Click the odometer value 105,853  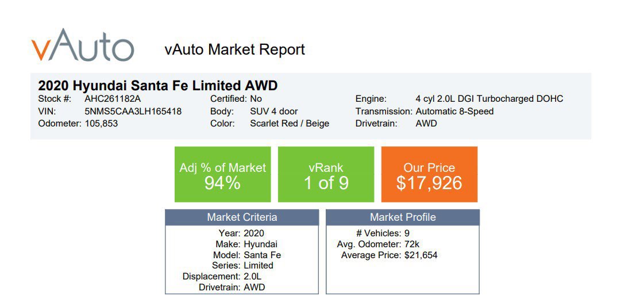101,123
